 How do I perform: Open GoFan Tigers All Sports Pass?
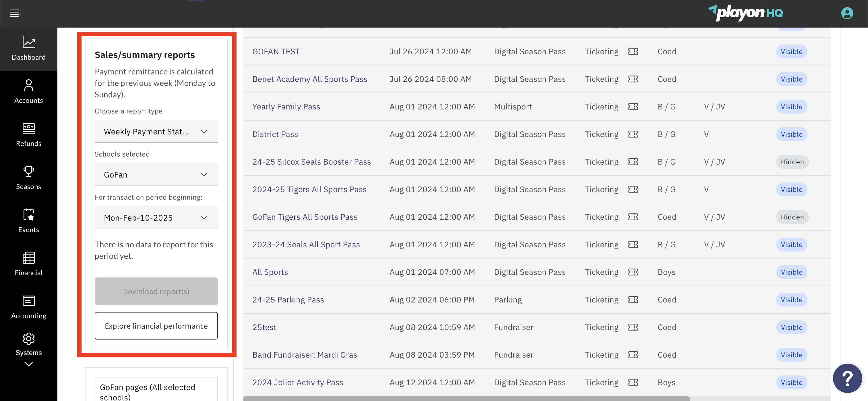[x=305, y=217]
